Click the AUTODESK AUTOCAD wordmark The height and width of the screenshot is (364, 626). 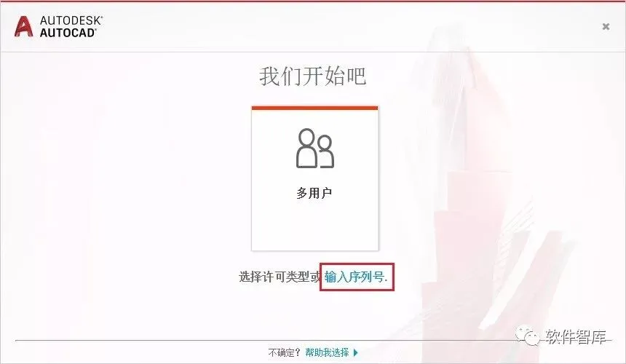click(71, 27)
